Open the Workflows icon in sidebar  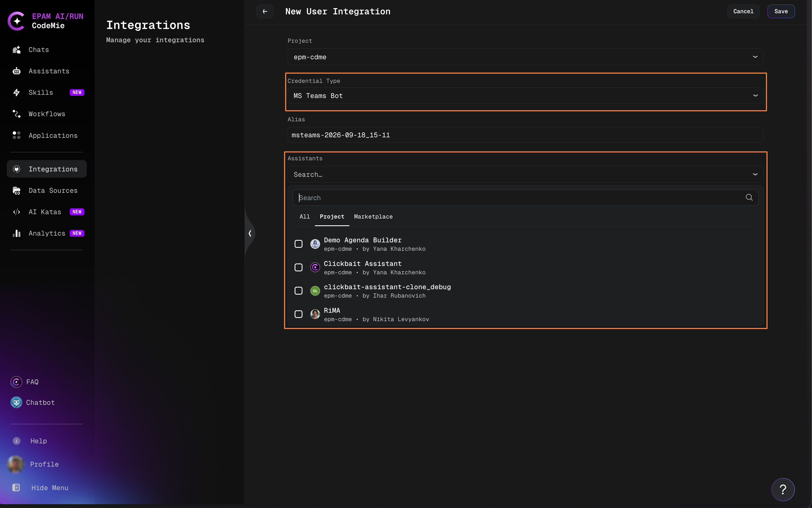click(17, 114)
